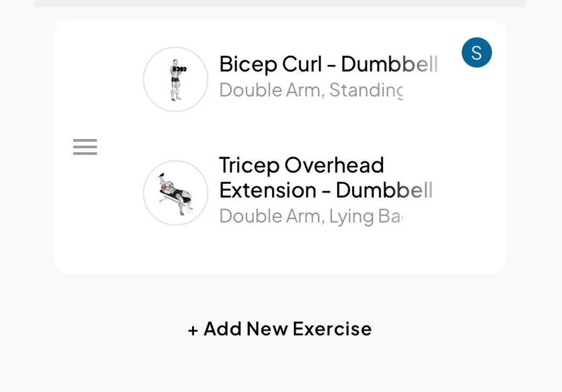
Task: Click the three-line reorder handle
Action: 85,147
